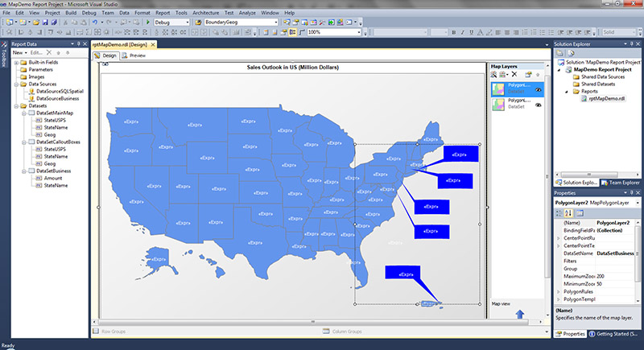Click the Solution Explorer horizontal scrollbar

(x=589, y=175)
